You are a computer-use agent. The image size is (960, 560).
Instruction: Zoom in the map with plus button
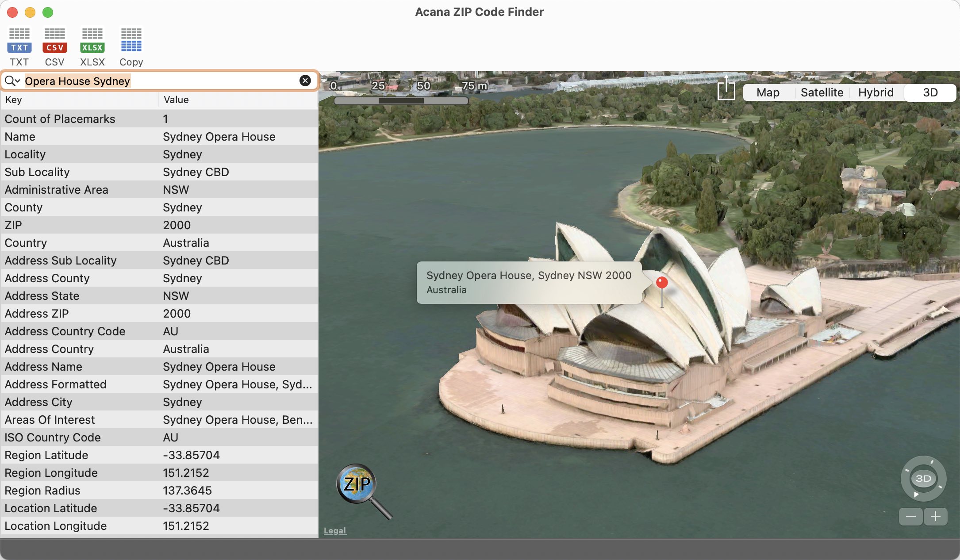pyautogui.click(x=936, y=516)
